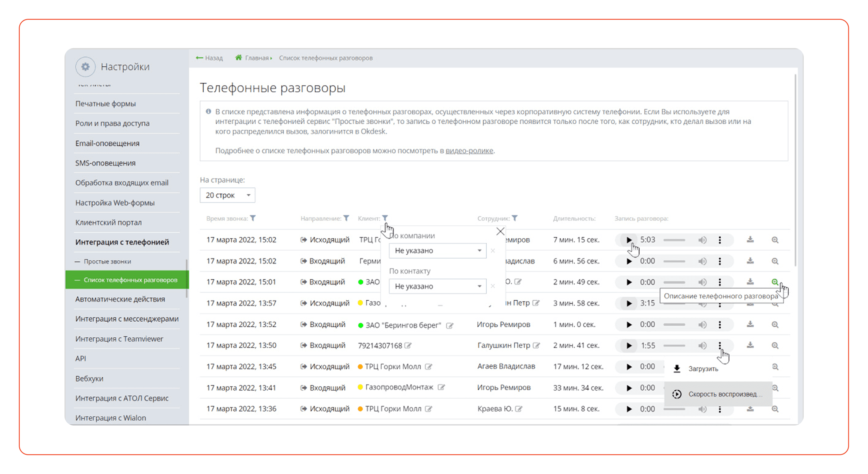The height and width of the screenshot is (474, 868).
Task: Open the видео-ролике link
Action: pyautogui.click(x=469, y=151)
